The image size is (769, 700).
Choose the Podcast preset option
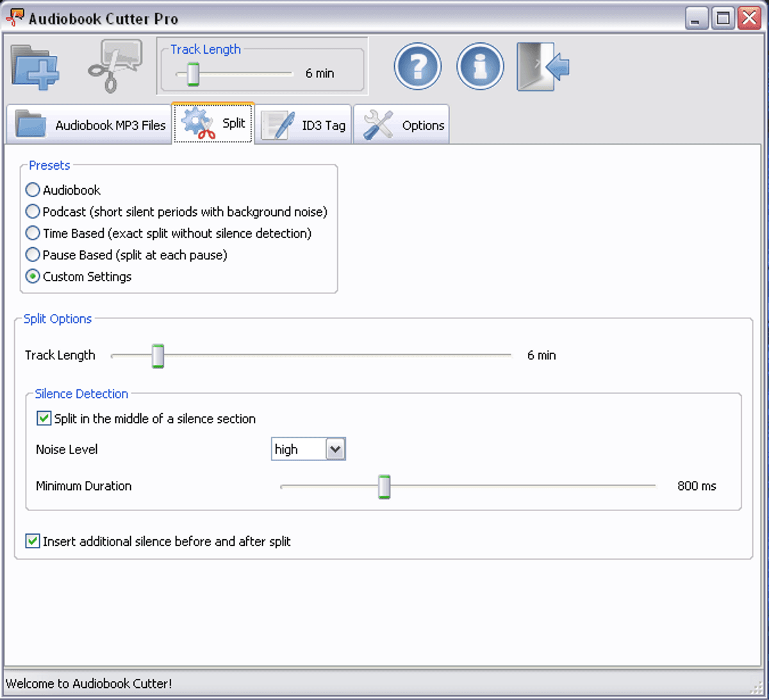point(33,212)
